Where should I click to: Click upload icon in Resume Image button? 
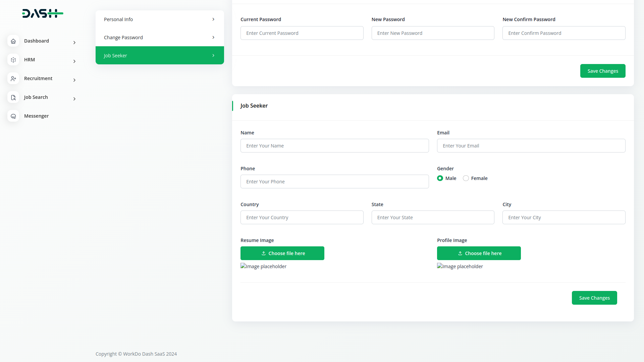pyautogui.click(x=264, y=253)
